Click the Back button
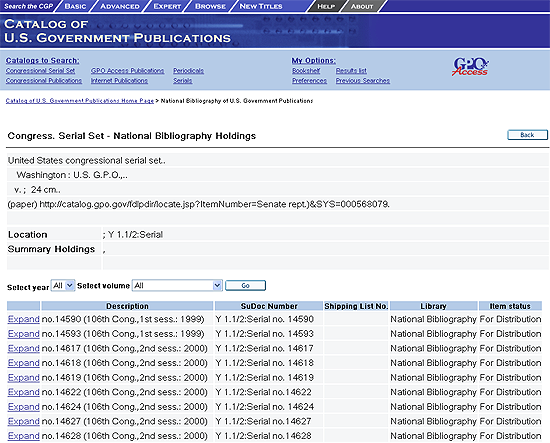 527,135
